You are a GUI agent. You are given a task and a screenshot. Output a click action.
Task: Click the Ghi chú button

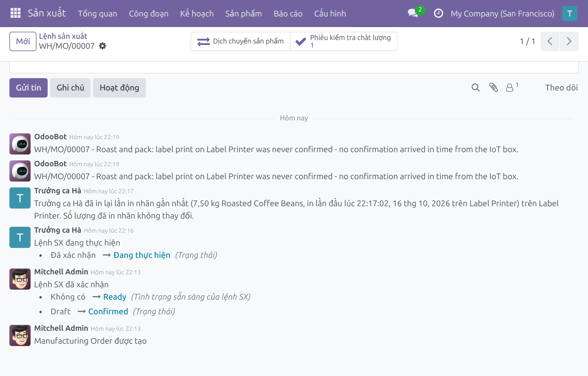coord(70,88)
